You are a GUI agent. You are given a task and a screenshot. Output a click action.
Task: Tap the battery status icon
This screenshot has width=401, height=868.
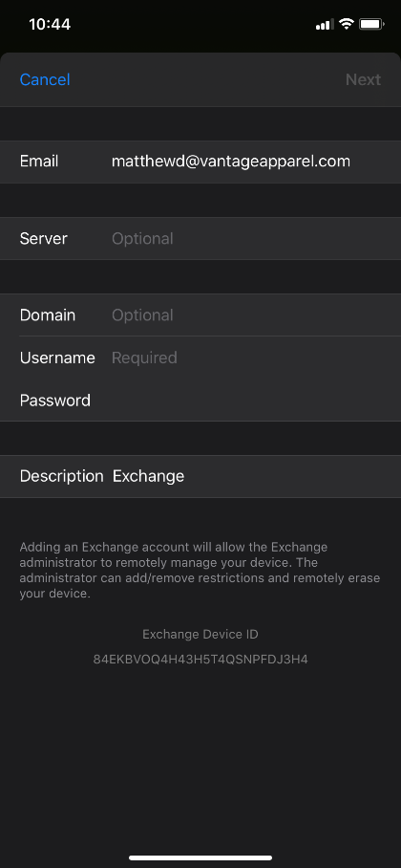coord(371,24)
